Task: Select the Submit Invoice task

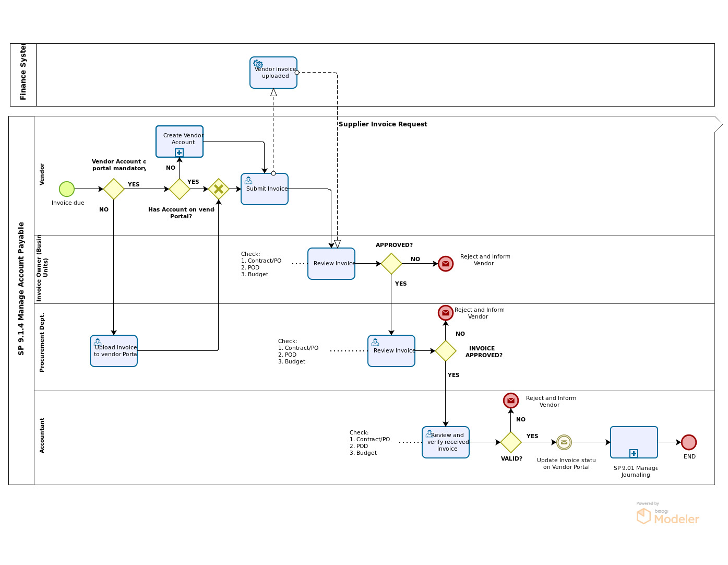Action: tap(265, 189)
